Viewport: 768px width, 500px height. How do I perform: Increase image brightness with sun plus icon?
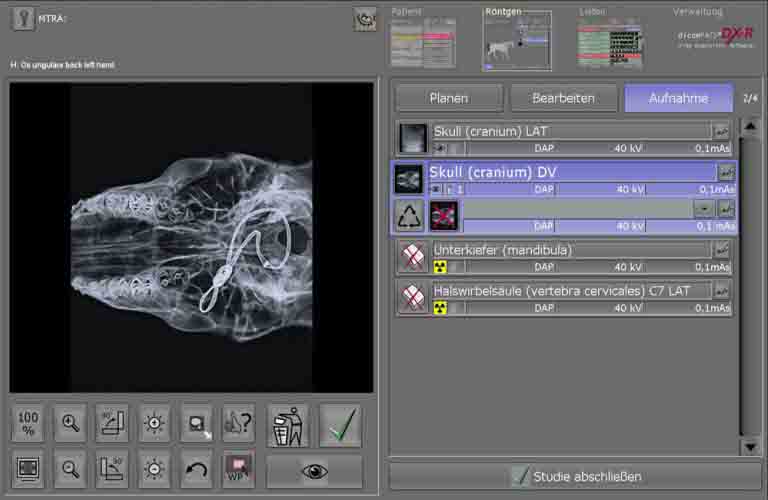[153, 424]
